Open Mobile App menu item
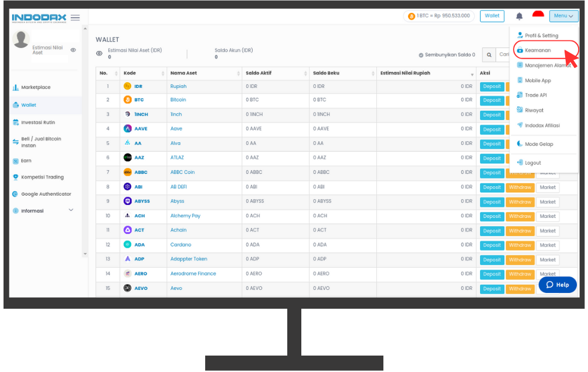Image resolution: width=588 pixels, height=372 pixels. click(x=534, y=80)
